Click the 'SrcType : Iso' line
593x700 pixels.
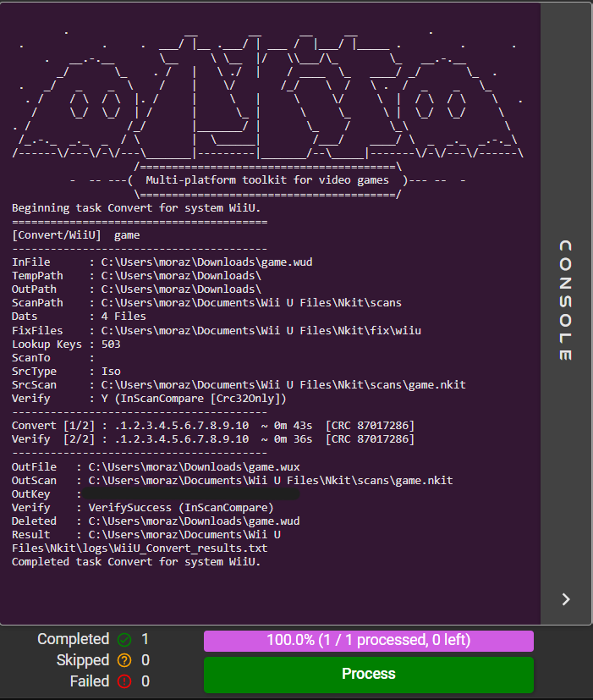(x=66, y=372)
